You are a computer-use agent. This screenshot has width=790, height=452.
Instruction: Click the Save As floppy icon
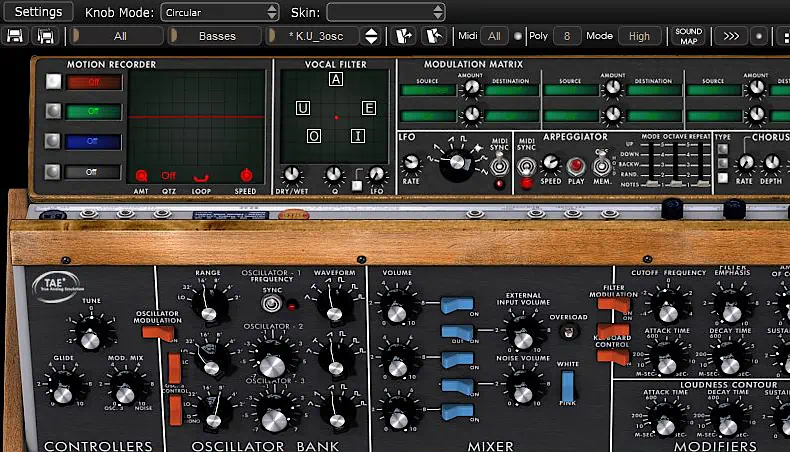point(45,36)
